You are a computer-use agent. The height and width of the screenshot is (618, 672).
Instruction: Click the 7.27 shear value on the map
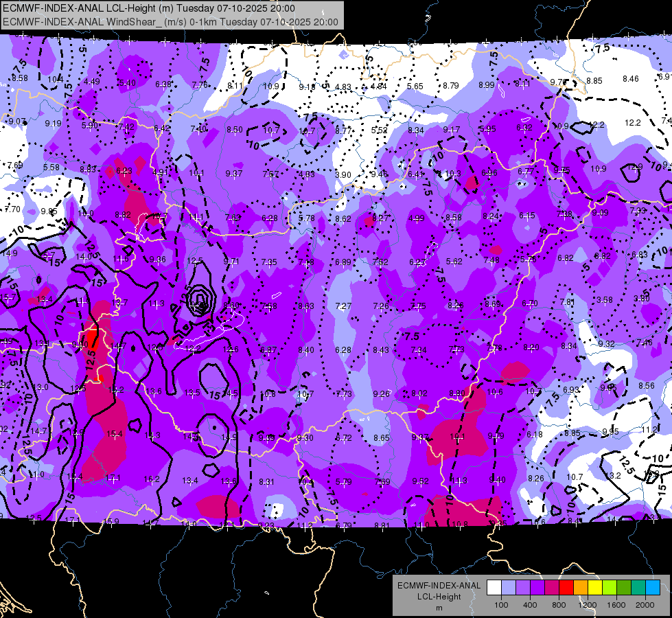pos(343,306)
